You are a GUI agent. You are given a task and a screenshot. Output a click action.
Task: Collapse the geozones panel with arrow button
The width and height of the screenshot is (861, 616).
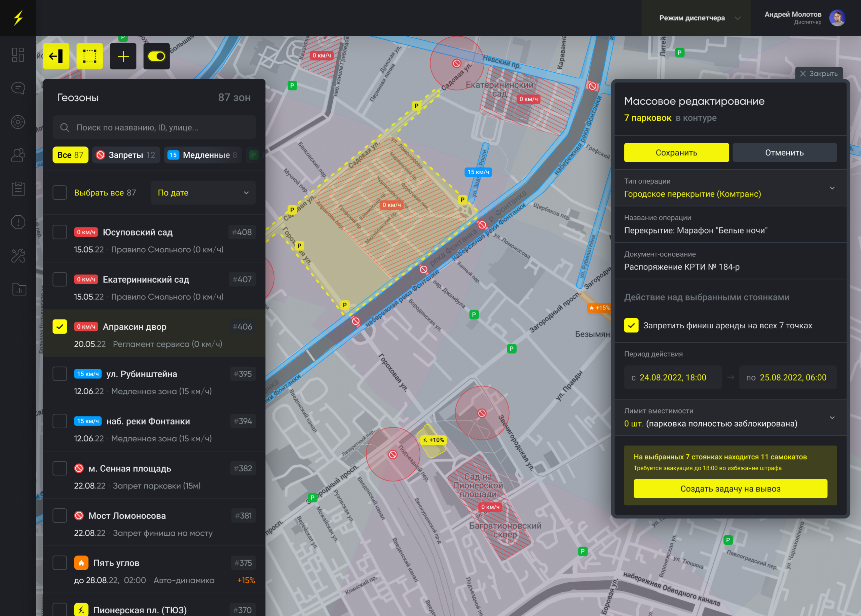(x=56, y=56)
